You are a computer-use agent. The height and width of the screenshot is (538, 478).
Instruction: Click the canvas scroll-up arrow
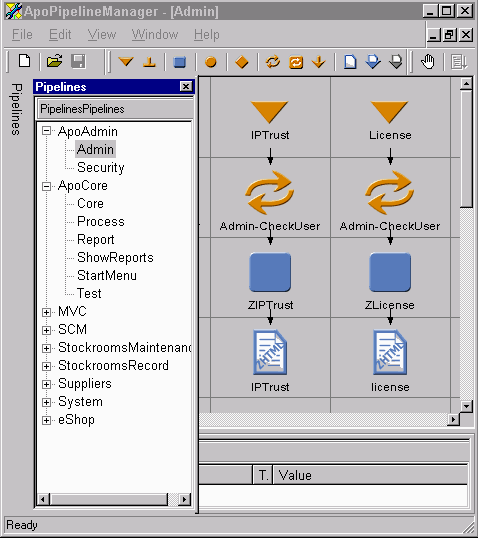click(466, 84)
